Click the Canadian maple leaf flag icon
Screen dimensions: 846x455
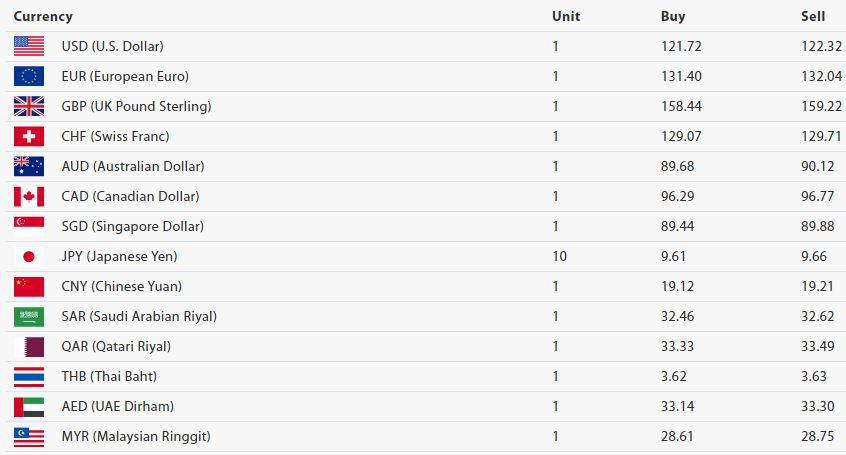click(29, 196)
